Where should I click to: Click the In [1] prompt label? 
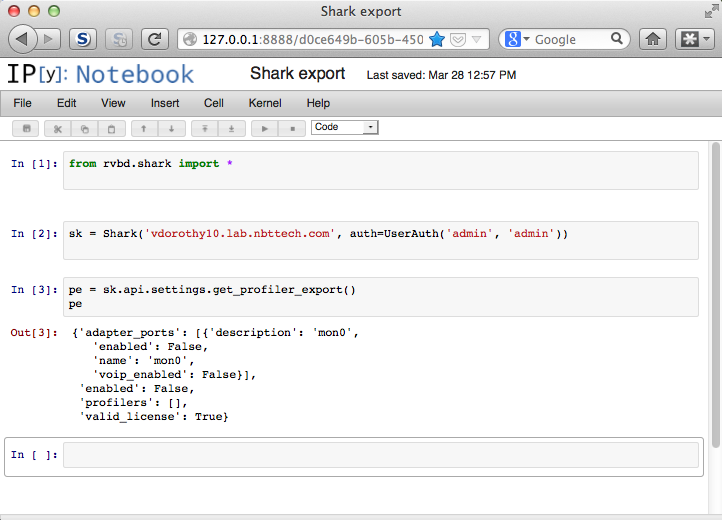pyautogui.click(x=35, y=164)
